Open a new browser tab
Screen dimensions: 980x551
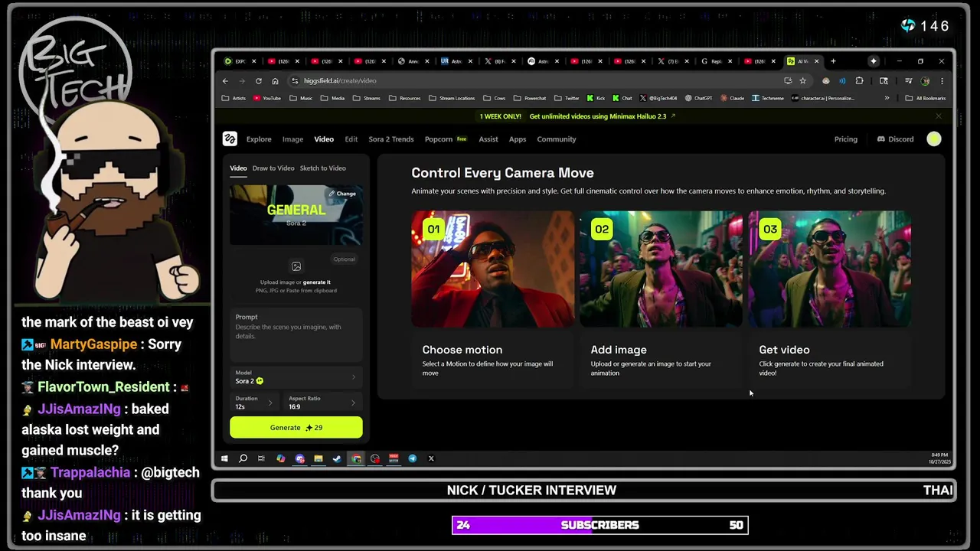pos(833,61)
